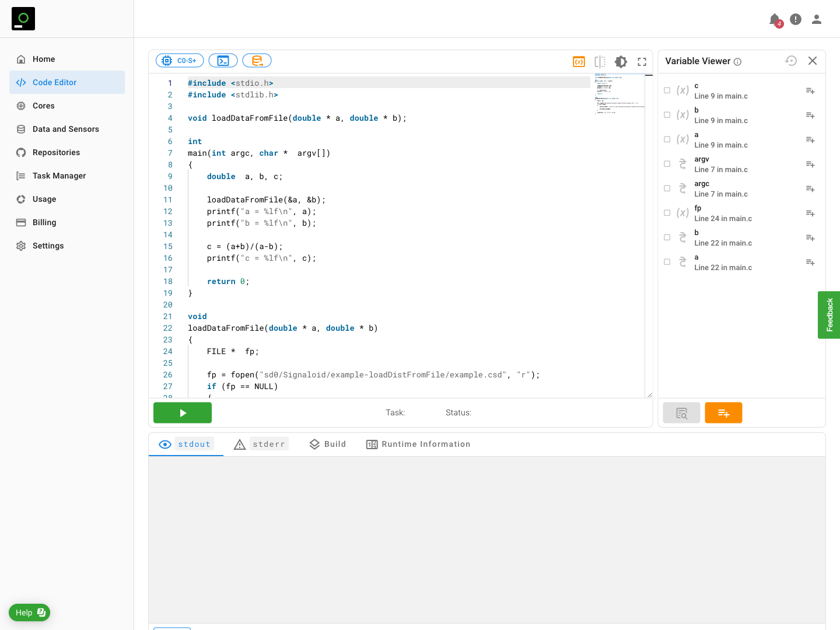The height and width of the screenshot is (630, 840).
Task: Go to Data and Sensors page
Action: 65,129
